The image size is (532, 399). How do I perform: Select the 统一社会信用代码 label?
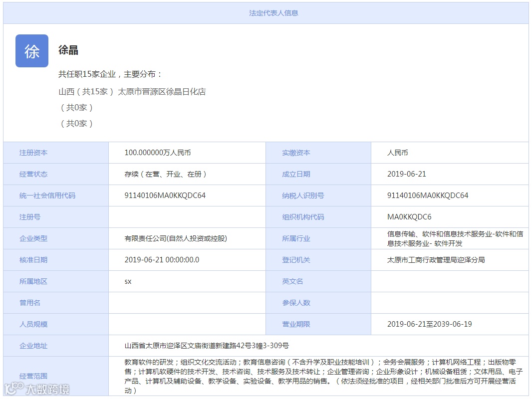(x=47, y=196)
